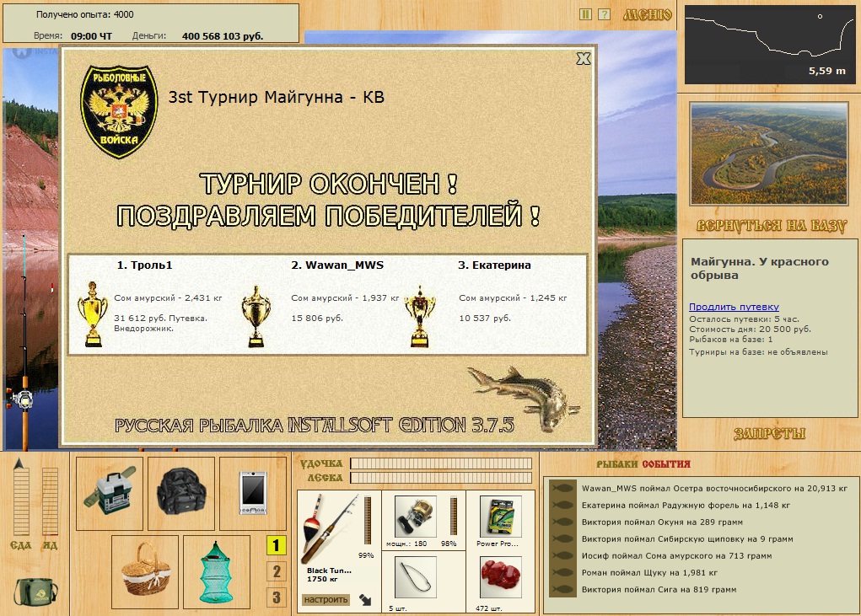
Task: Select event Виктория поймал Сига на 819 грамм
Action: pos(659,590)
